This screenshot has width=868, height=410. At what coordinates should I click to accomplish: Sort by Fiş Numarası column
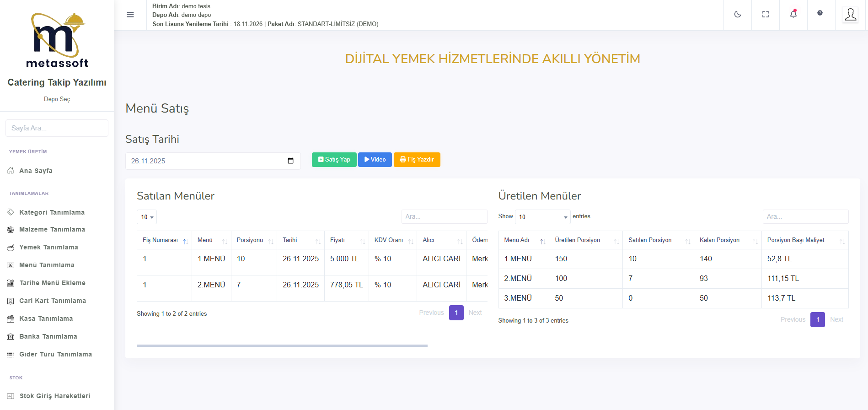pyautogui.click(x=164, y=240)
